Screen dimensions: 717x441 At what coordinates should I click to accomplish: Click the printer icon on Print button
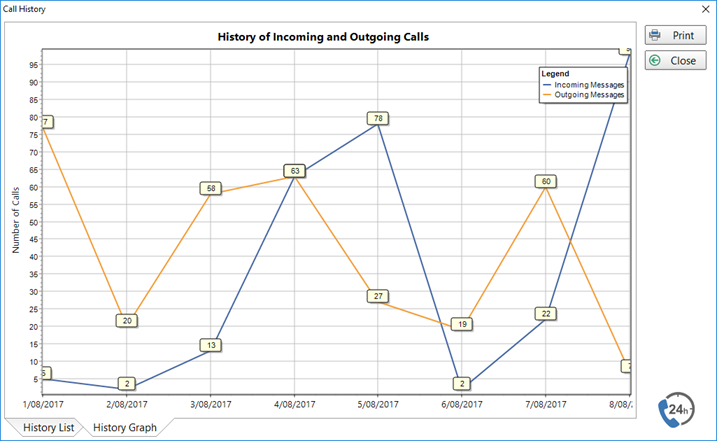pos(655,35)
